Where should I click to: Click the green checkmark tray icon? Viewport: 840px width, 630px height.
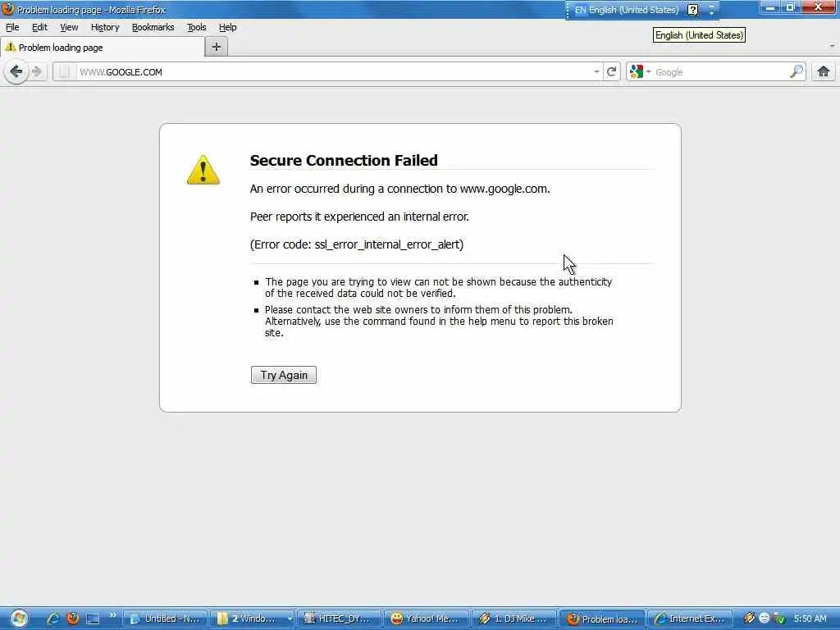pos(780,619)
